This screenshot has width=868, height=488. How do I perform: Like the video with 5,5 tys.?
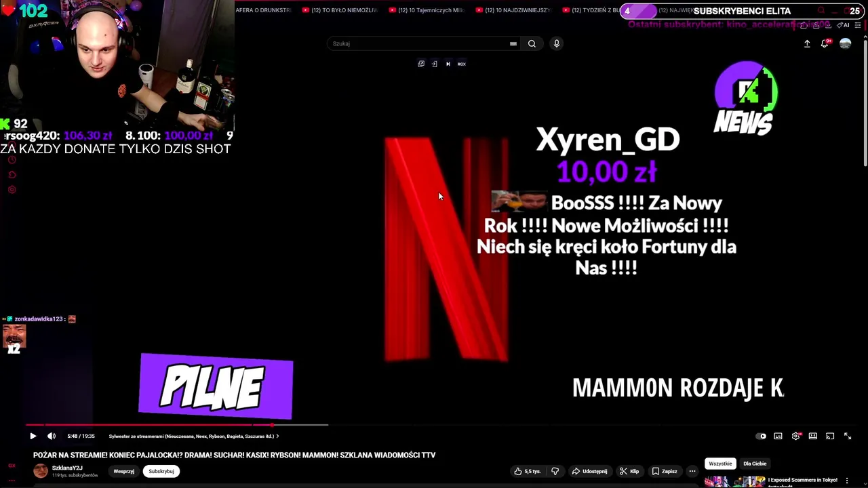click(527, 471)
